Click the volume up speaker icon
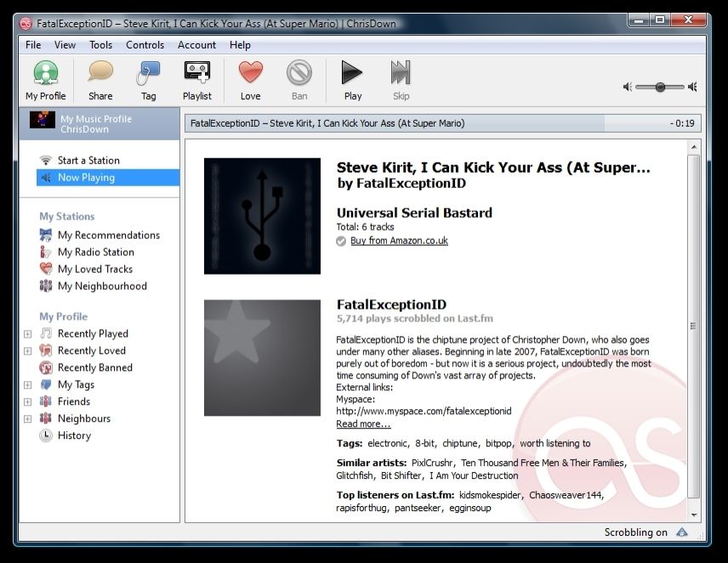728x563 pixels. pos(692,87)
